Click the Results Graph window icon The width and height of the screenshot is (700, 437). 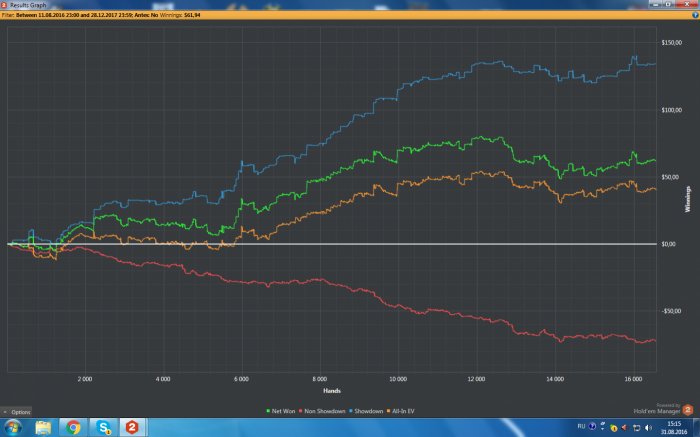[x=4, y=5]
